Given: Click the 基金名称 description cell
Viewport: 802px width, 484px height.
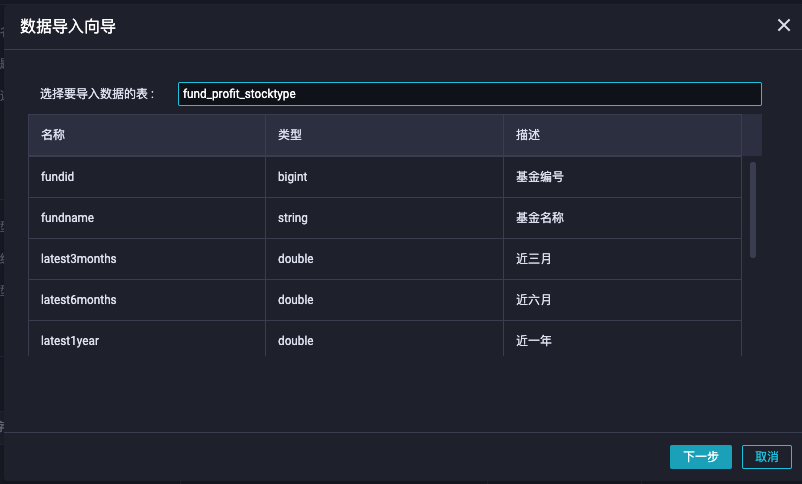Looking at the screenshot, I should coord(622,218).
